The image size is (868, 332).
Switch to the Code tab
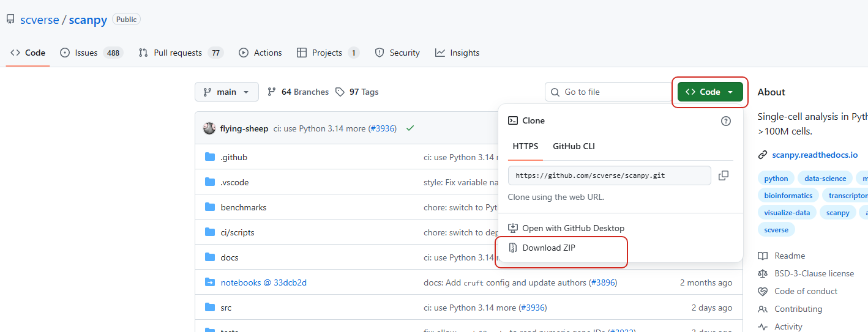click(28, 53)
